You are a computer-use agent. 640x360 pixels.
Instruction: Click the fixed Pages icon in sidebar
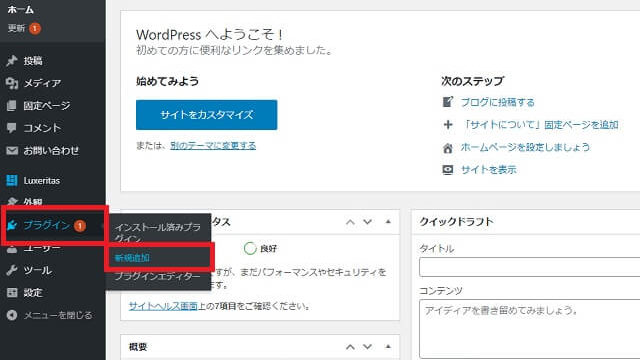pos(12,106)
